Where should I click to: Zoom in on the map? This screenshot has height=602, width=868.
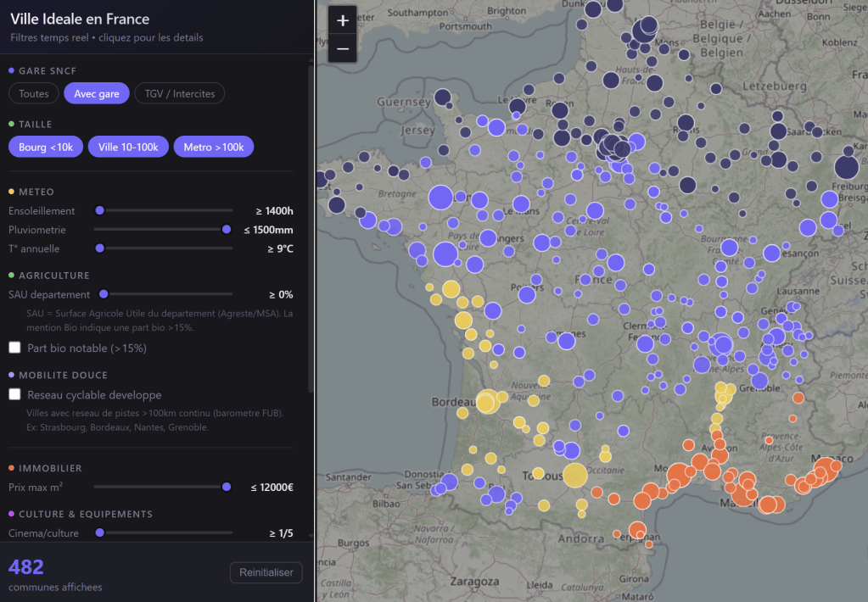coord(343,21)
